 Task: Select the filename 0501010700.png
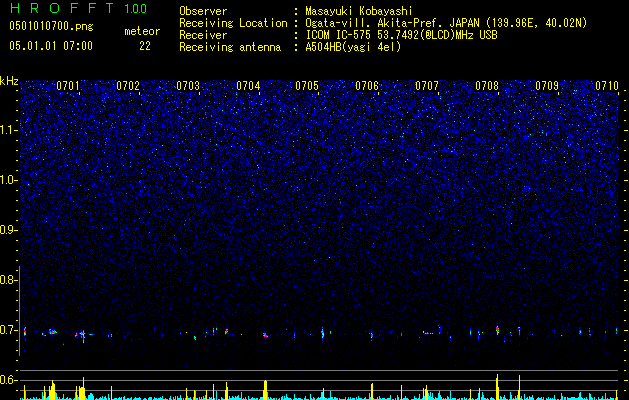click(51, 27)
